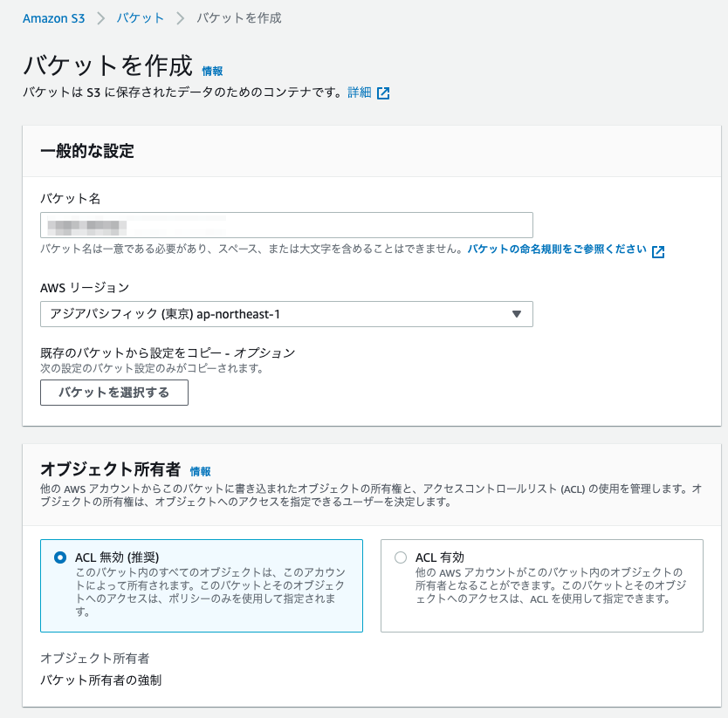728x718 pixels.
Task: Click the ACL 有効 option card
Action: click(541, 585)
